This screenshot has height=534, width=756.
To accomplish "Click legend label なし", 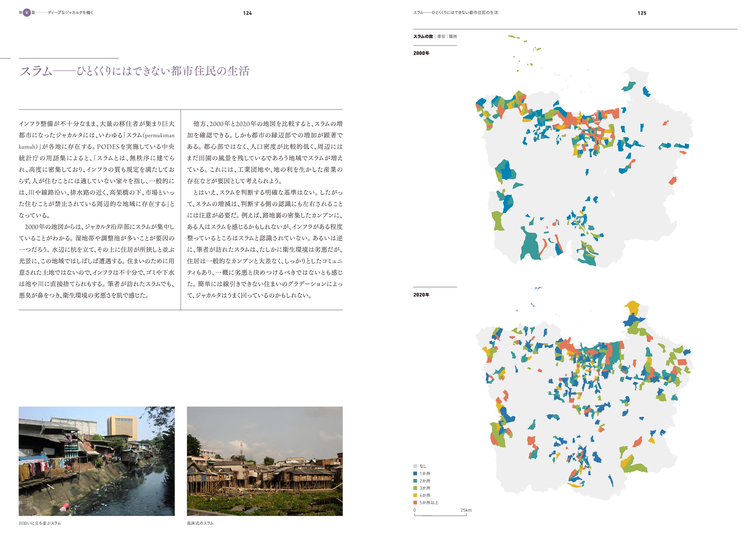I will pos(423,466).
